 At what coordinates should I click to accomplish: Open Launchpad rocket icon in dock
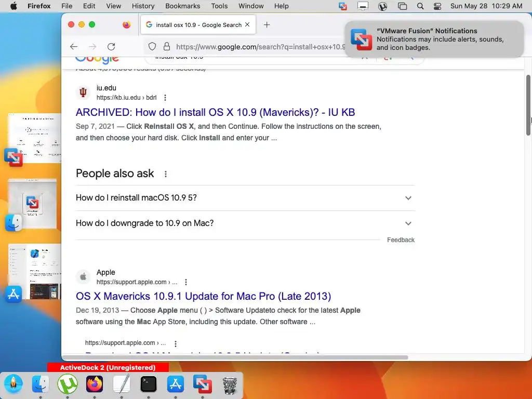pos(13,384)
